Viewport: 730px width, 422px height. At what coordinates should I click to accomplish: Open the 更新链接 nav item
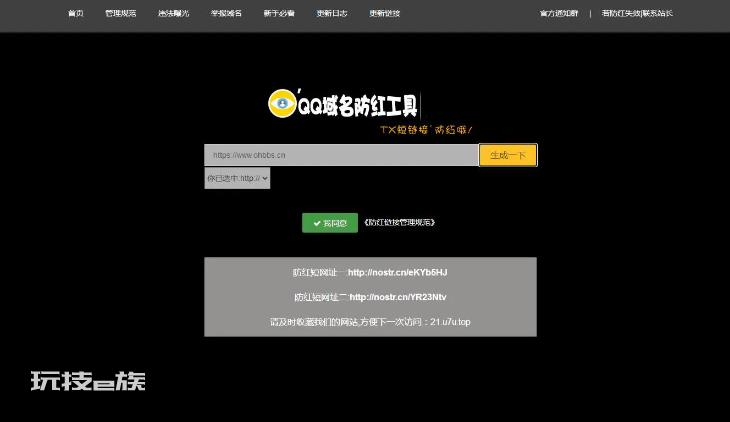(385, 14)
